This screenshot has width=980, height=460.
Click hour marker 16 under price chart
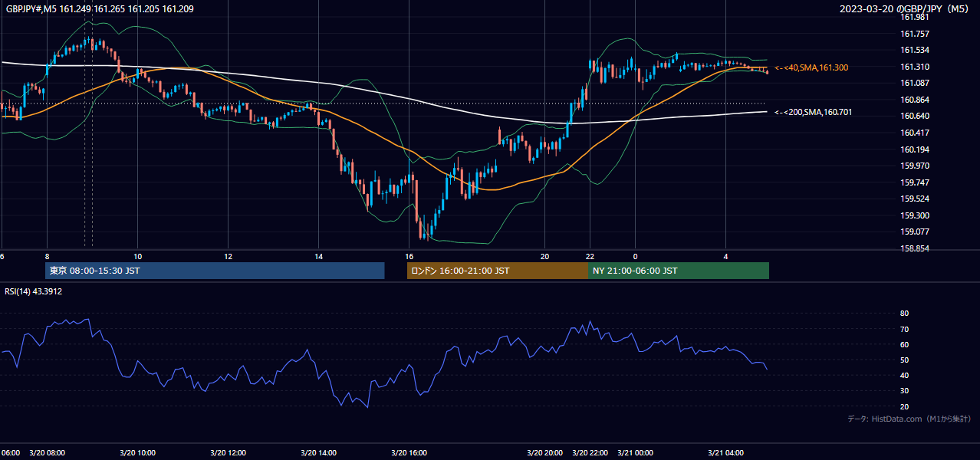409,256
